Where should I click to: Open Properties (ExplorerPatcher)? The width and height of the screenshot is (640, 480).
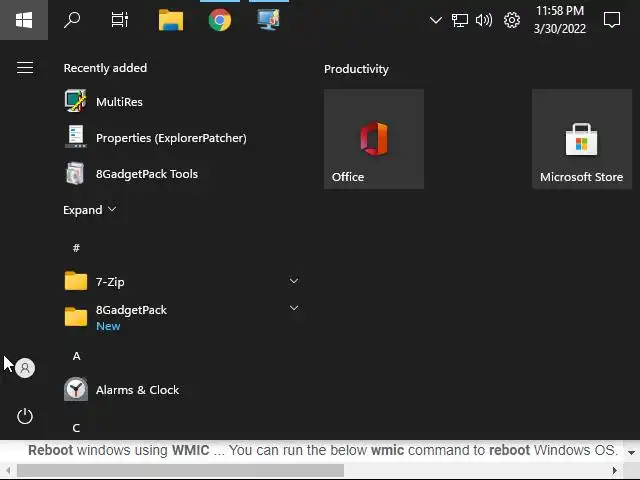[x=182, y=138]
